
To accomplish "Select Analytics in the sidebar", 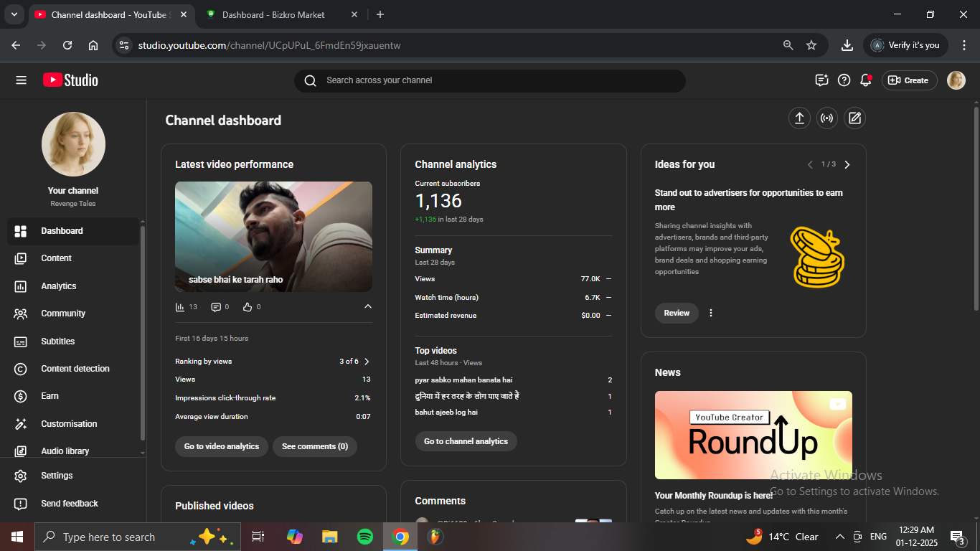I will coord(59,286).
